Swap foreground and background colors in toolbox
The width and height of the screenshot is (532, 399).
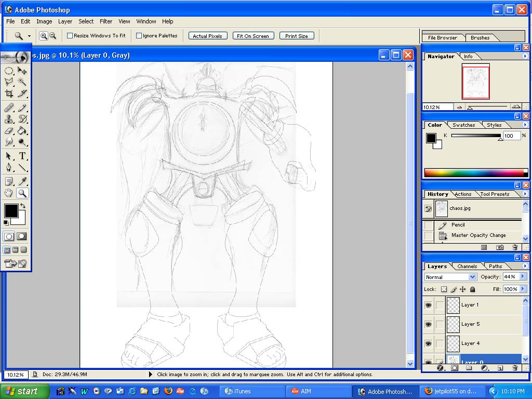pos(23,206)
